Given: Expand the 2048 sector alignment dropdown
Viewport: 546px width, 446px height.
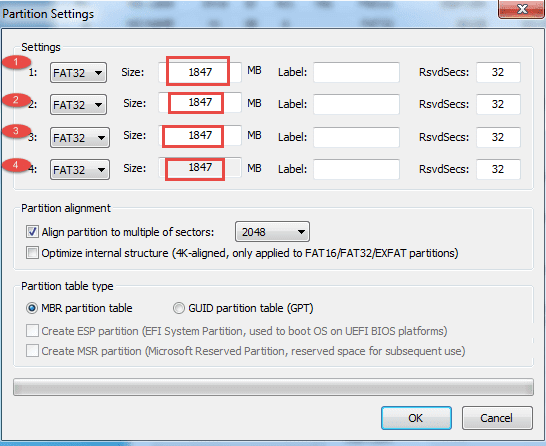Looking at the screenshot, I should coord(272,232).
